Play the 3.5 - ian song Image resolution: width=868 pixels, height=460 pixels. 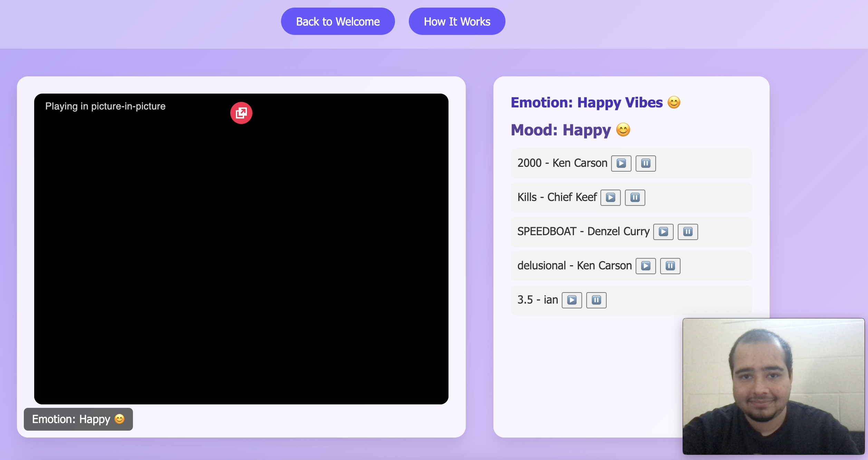(x=571, y=300)
